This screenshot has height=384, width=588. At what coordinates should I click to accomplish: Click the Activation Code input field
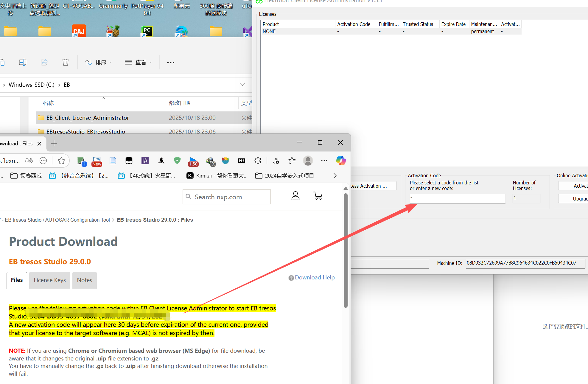[x=457, y=198]
